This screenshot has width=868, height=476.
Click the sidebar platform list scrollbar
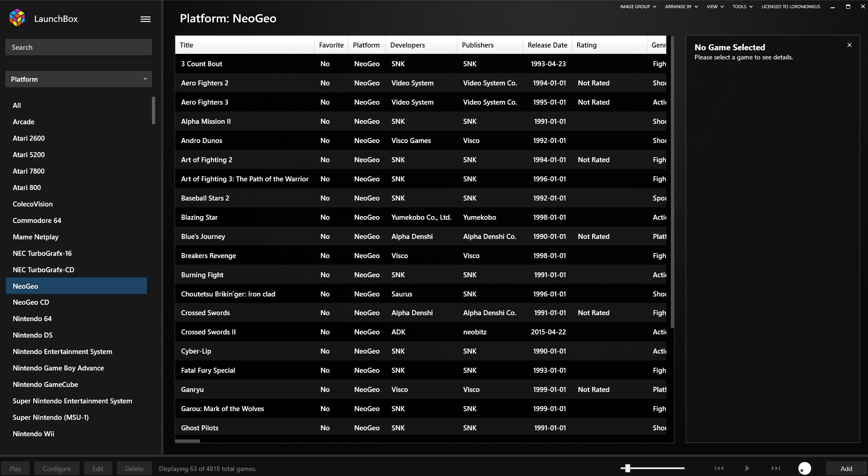click(x=154, y=111)
